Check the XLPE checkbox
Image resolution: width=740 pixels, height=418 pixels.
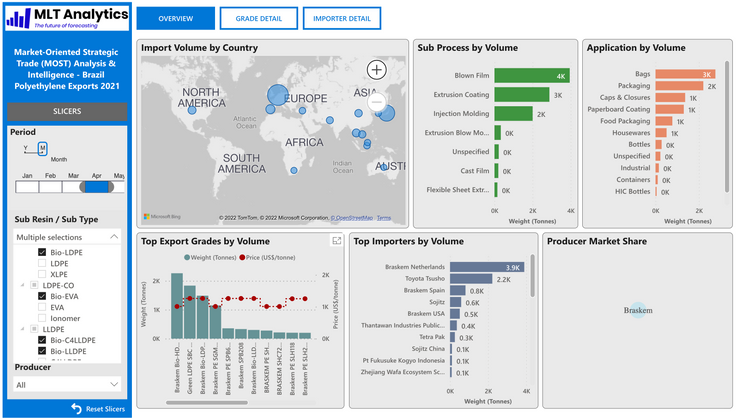(x=42, y=274)
